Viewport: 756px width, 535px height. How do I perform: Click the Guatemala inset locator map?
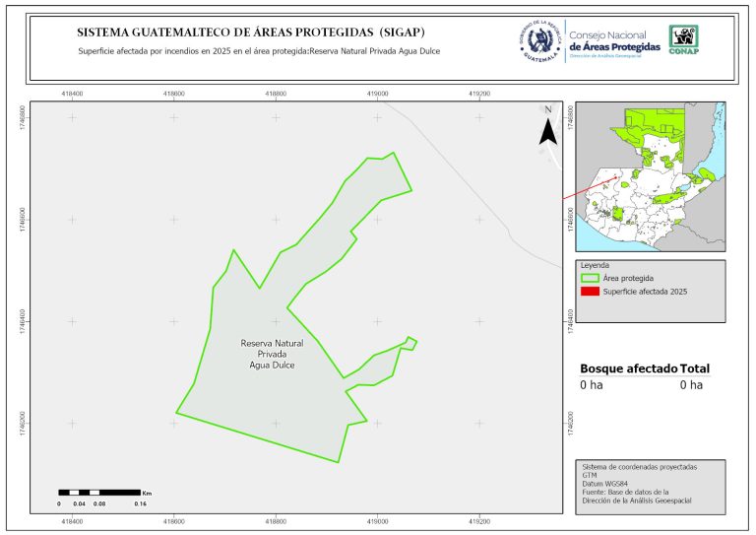click(x=650, y=177)
